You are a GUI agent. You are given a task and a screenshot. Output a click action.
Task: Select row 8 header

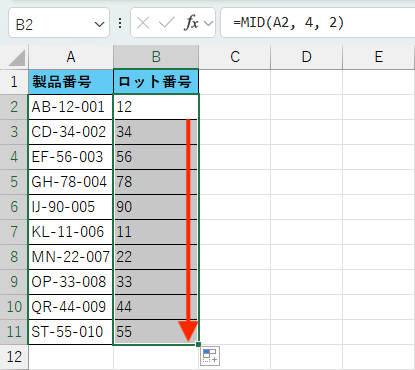coord(14,257)
